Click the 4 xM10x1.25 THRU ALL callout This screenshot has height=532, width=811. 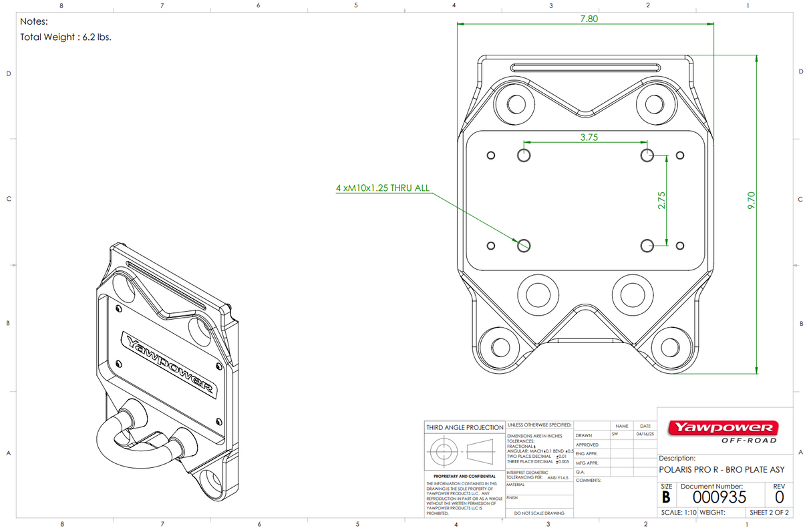pyautogui.click(x=382, y=188)
